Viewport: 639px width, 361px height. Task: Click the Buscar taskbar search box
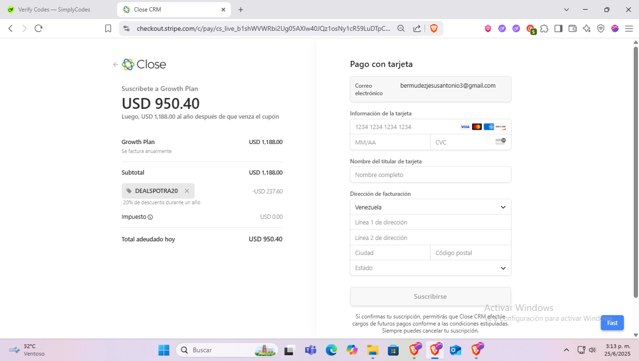[x=227, y=350]
